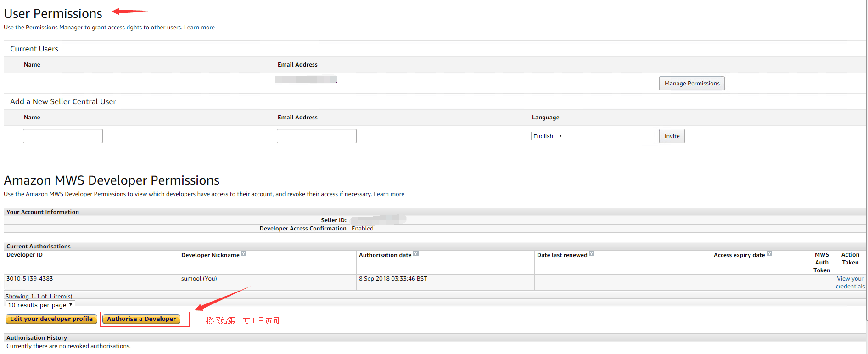Click the no revoked authorisations message
868x354 pixels.
pos(68,346)
